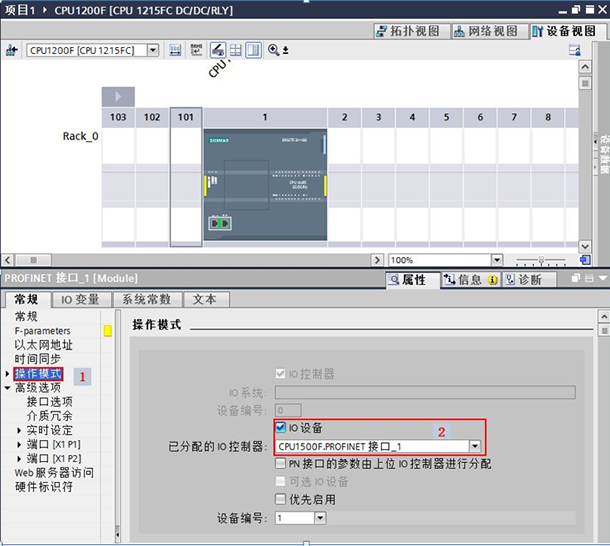Viewport: 610px width, 546px height.
Task: Click the vertical scrollbar down arrow in device view
Action: [585, 246]
